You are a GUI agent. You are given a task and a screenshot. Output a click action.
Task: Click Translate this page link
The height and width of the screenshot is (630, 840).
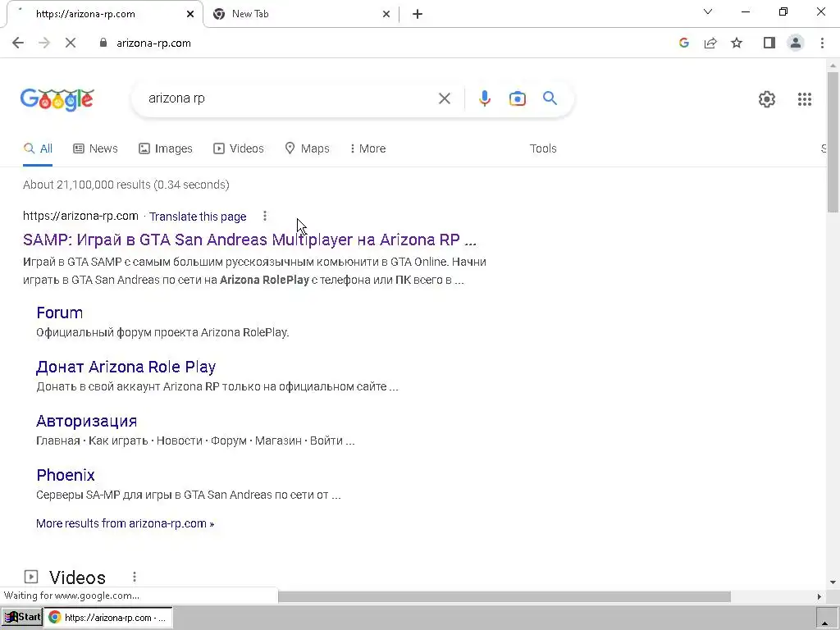pos(198,217)
